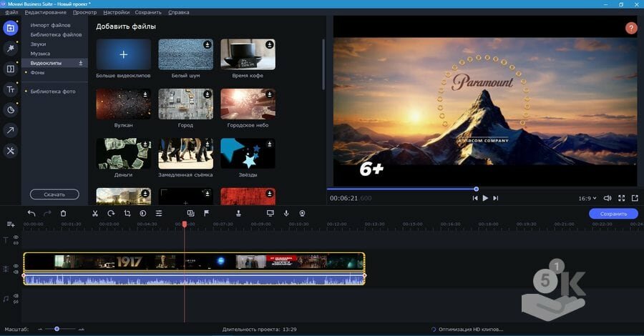644x336 pixels.
Task: Select Импорт файлов in side list
Action: point(50,25)
